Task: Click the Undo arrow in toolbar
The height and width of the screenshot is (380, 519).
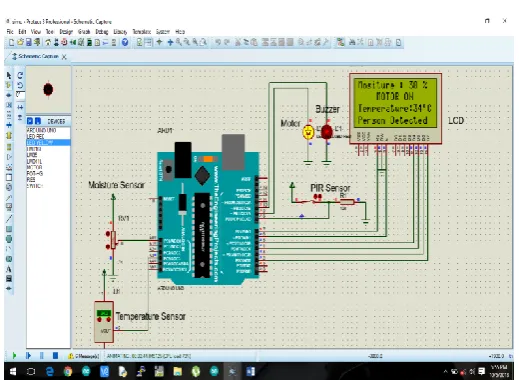Action: 218,42
